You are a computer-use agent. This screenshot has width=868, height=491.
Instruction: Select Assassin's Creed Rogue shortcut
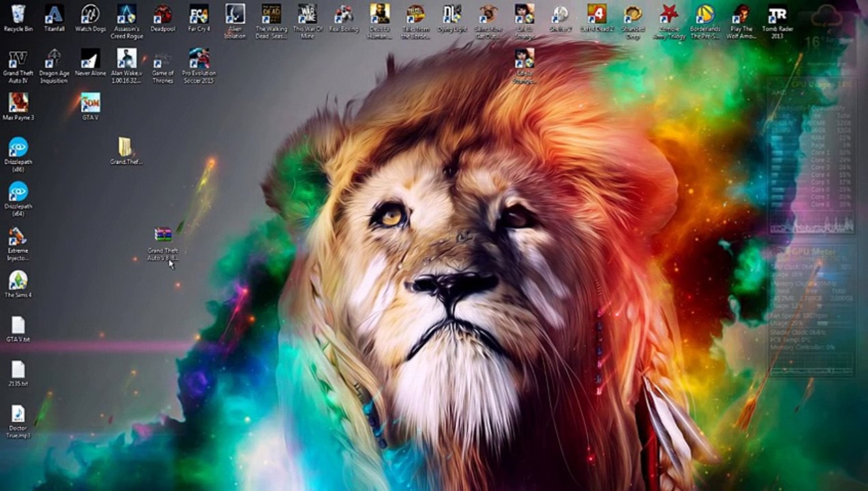(x=126, y=15)
